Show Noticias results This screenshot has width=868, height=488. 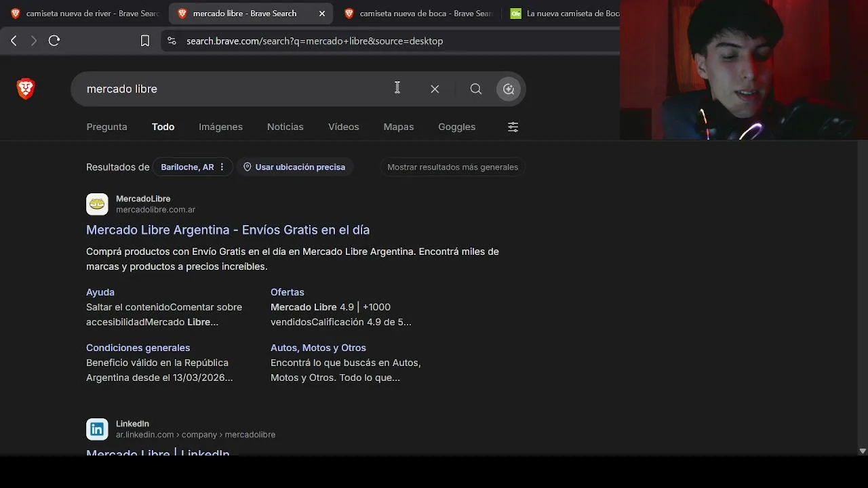[x=285, y=127]
